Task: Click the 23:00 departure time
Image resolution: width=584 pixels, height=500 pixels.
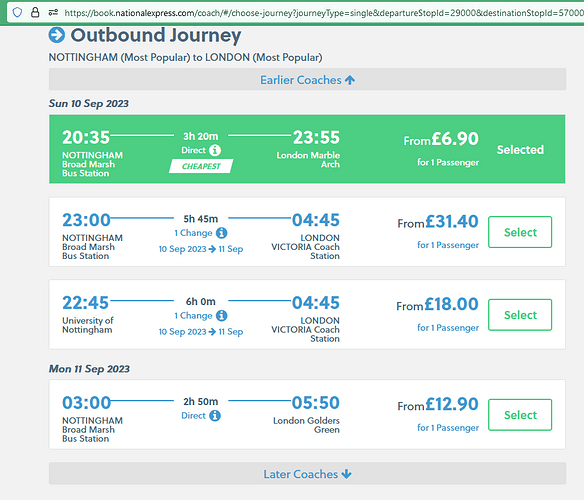Action: click(86, 220)
